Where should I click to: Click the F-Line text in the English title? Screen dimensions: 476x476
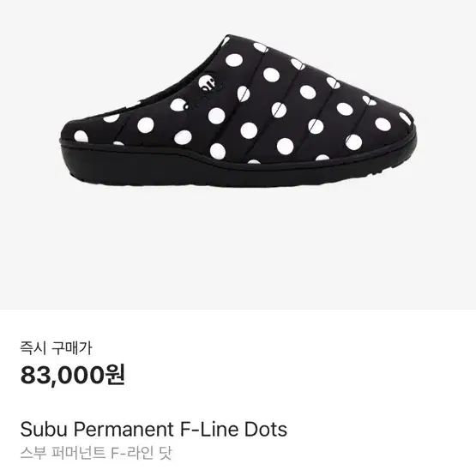click(209, 429)
